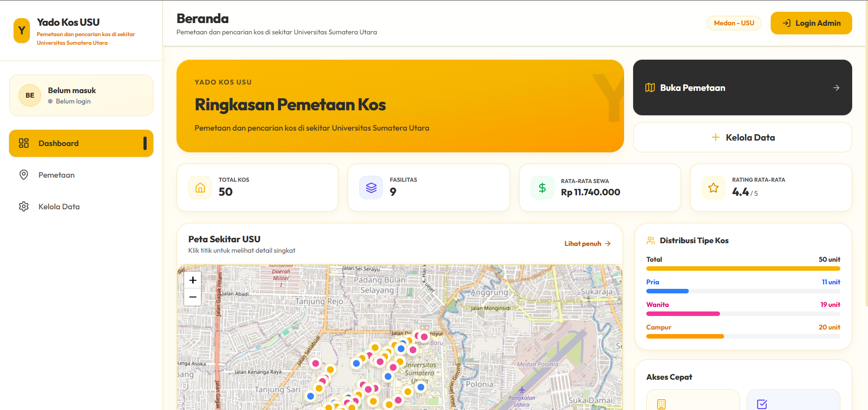The height and width of the screenshot is (410, 868).
Task: Click the 19 unit Wanita label
Action: [x=830, y=305]
